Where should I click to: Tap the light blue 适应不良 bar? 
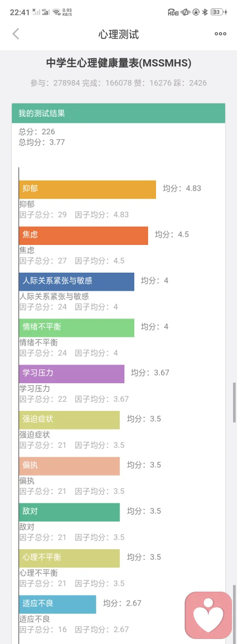[x=58, y=604]
